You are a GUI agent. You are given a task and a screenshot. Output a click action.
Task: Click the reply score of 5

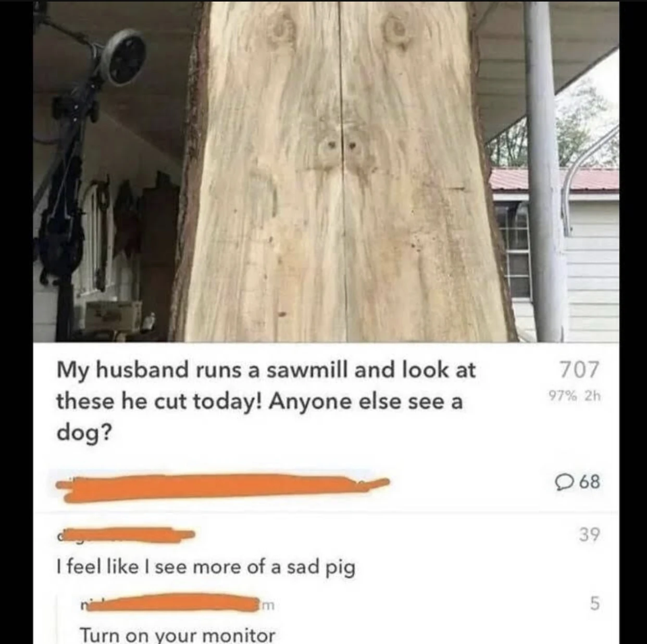click(595, 604)
